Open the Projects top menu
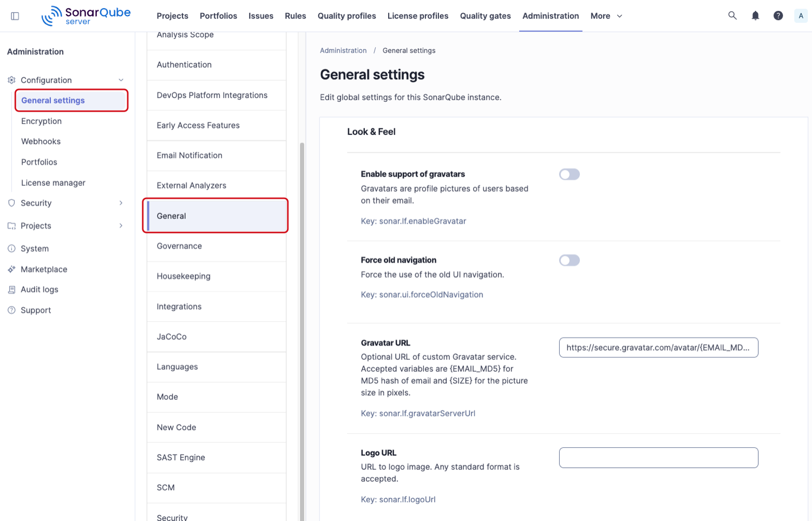This screenshot has height=521, width=812. (x=173, y=16)
